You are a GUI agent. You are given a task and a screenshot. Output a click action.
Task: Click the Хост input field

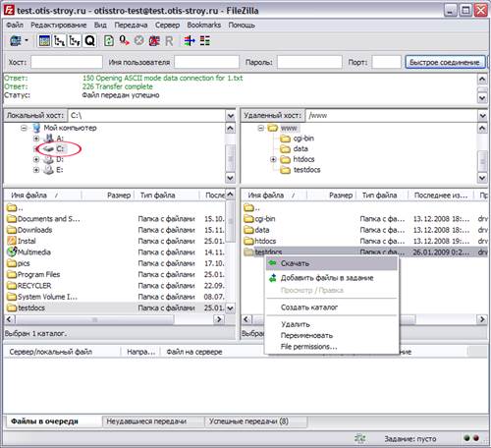(67, 62)
